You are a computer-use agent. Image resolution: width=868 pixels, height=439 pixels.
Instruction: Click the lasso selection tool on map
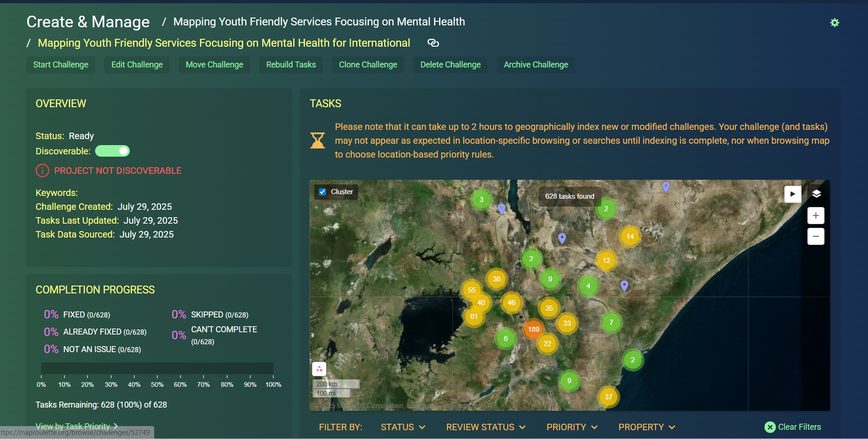click(319, 369)
